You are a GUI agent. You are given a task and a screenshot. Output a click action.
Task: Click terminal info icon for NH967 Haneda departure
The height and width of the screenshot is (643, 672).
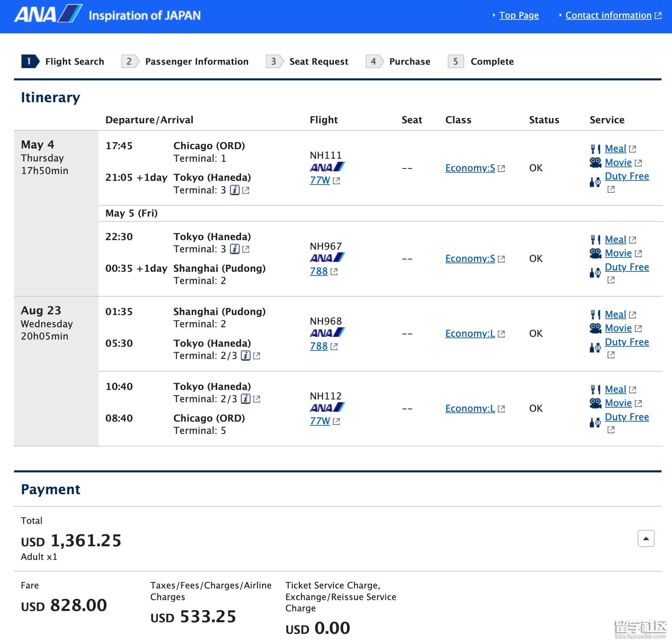234,249
